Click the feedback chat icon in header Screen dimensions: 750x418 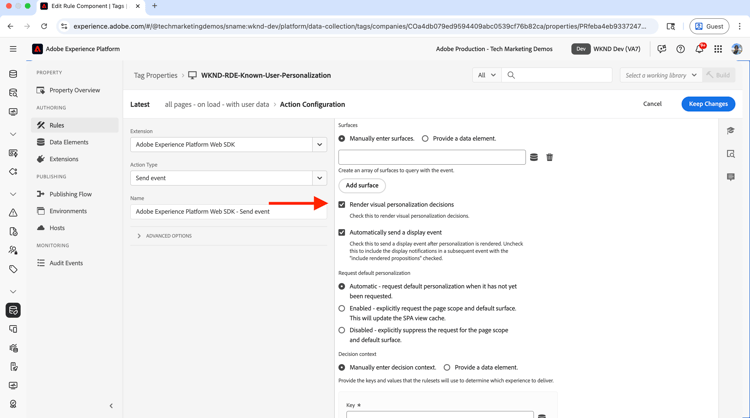[x=662, y=49]
